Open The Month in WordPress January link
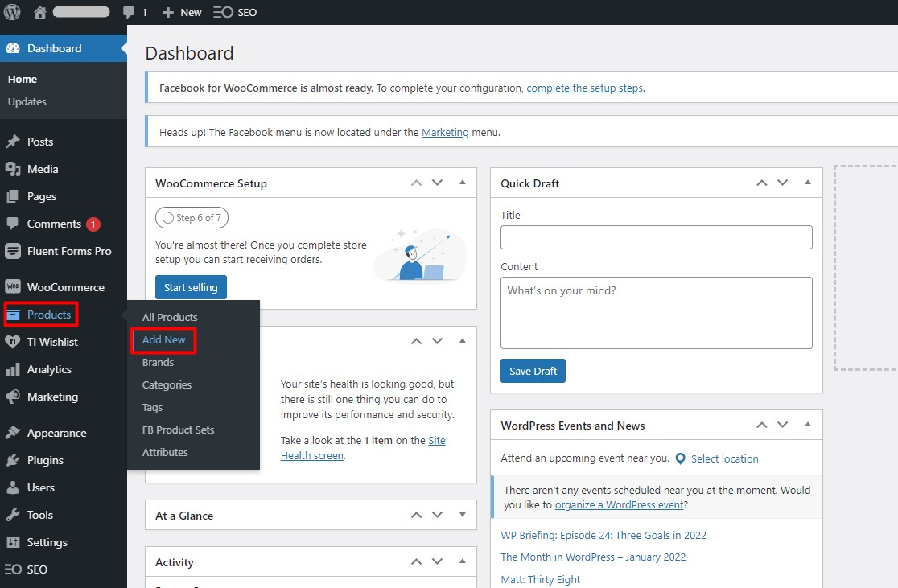Image resolution: width=898 pixels, height=588 pixels. [593, 557]
